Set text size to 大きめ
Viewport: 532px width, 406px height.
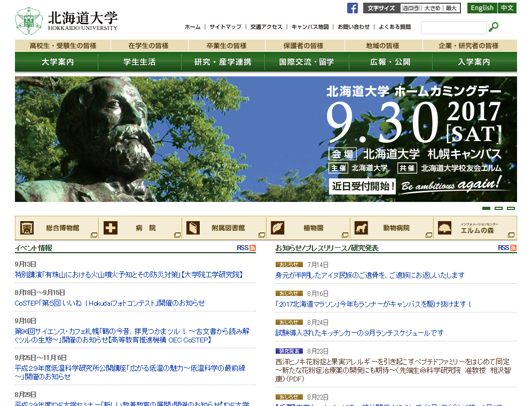point(432,8)
